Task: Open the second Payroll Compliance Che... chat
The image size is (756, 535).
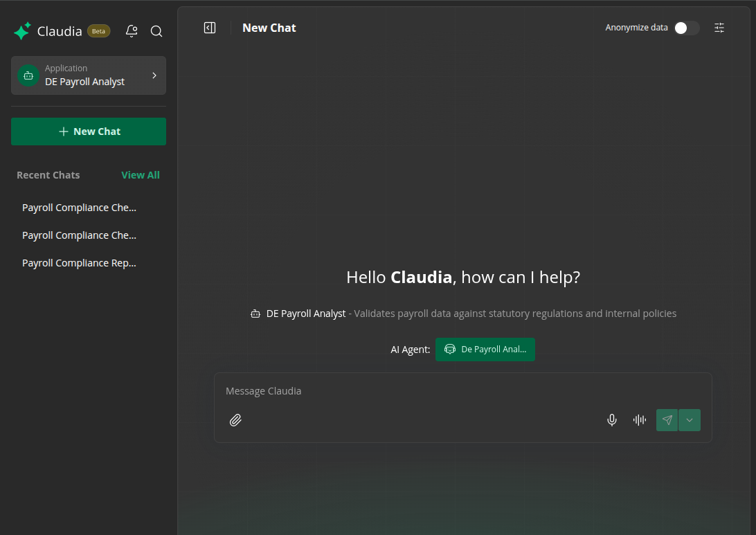Action: [80, 235]
